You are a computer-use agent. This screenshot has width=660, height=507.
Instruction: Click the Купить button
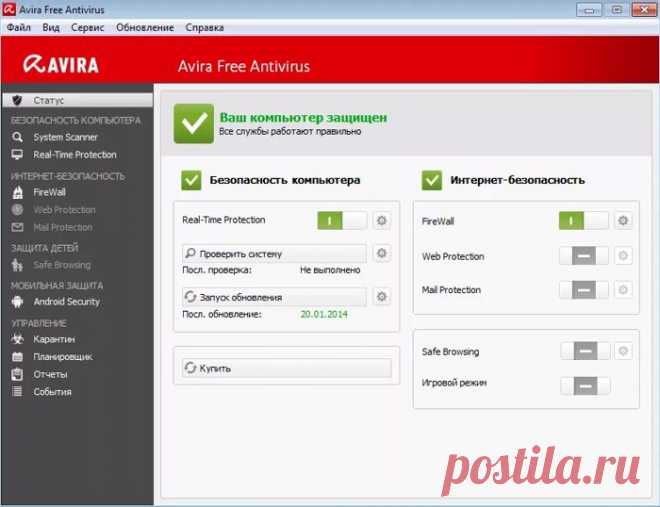[x=287, y=368]
